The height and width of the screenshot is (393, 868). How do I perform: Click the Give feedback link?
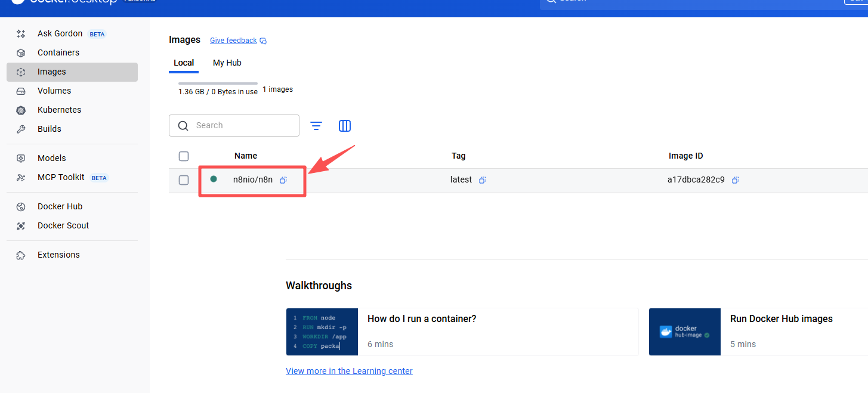click(233, 41)
